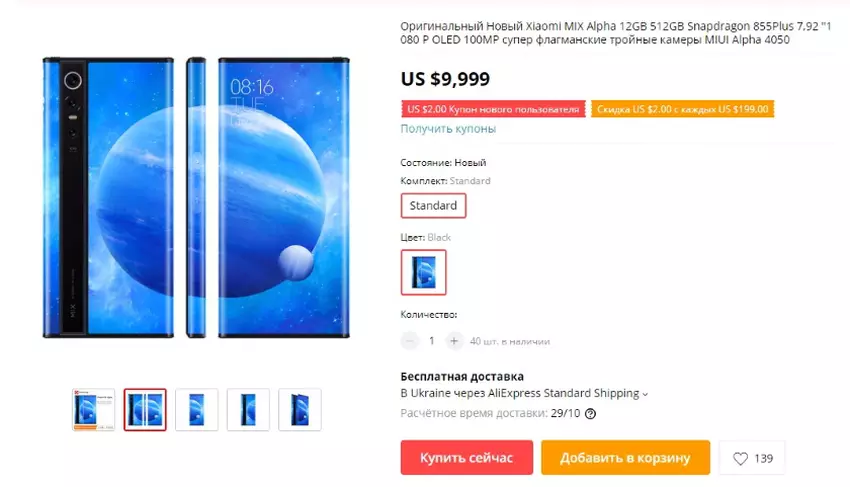Click the quantity value field
Viewport: 850px width, 487px height.
(x=432, y=341)
